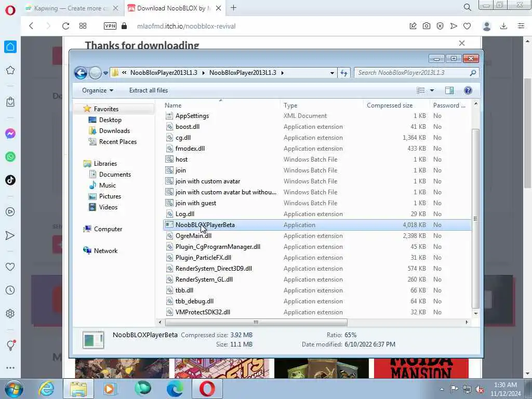Image resolution: width=532 pixels, height=399 pixels.
Task: Open the player icon in sidebar
Action: coord(10,212)
